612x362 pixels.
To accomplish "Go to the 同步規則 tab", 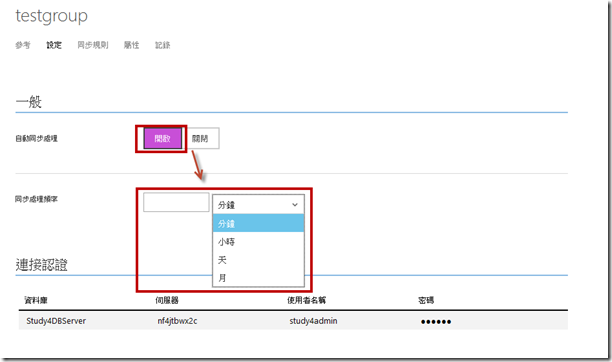I will coord(93,45).
